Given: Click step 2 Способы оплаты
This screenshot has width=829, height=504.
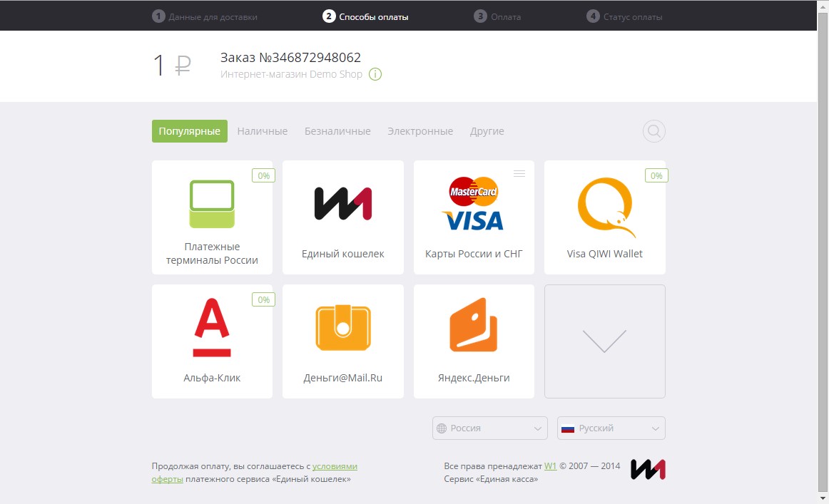Looking at the screenshot, I should [365, 16].
